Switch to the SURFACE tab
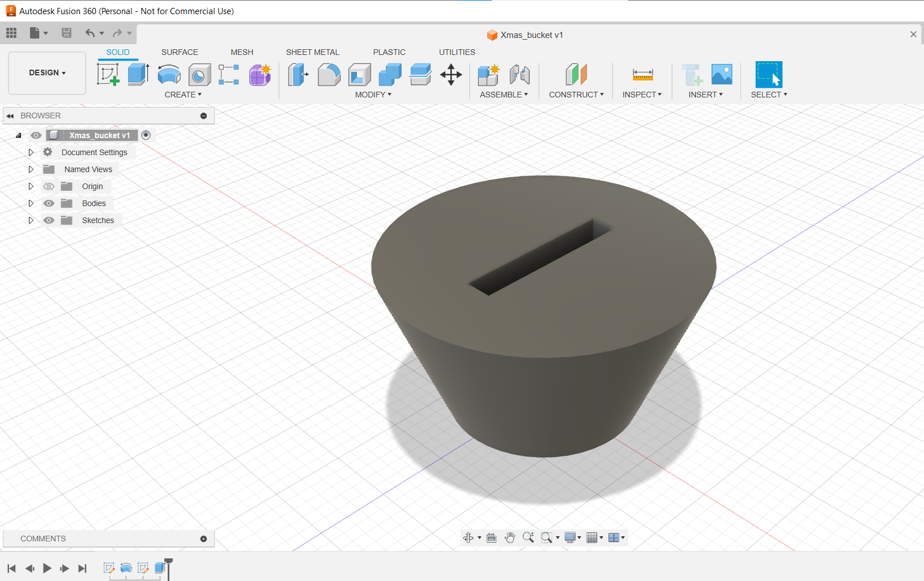 pos(180,52)
